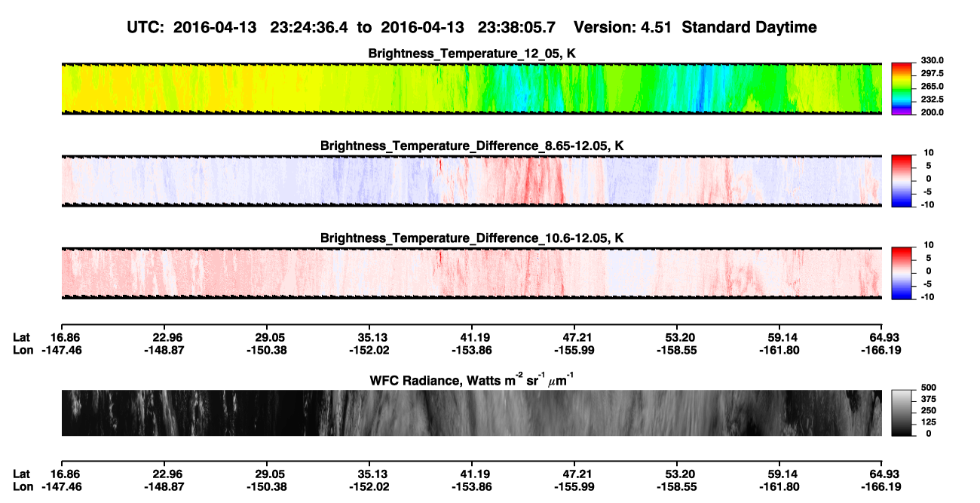Click longitude -158.55 under the 10.6-12.05 panel
Viewport: 980px width, 503px height.
tap(676, 350)
